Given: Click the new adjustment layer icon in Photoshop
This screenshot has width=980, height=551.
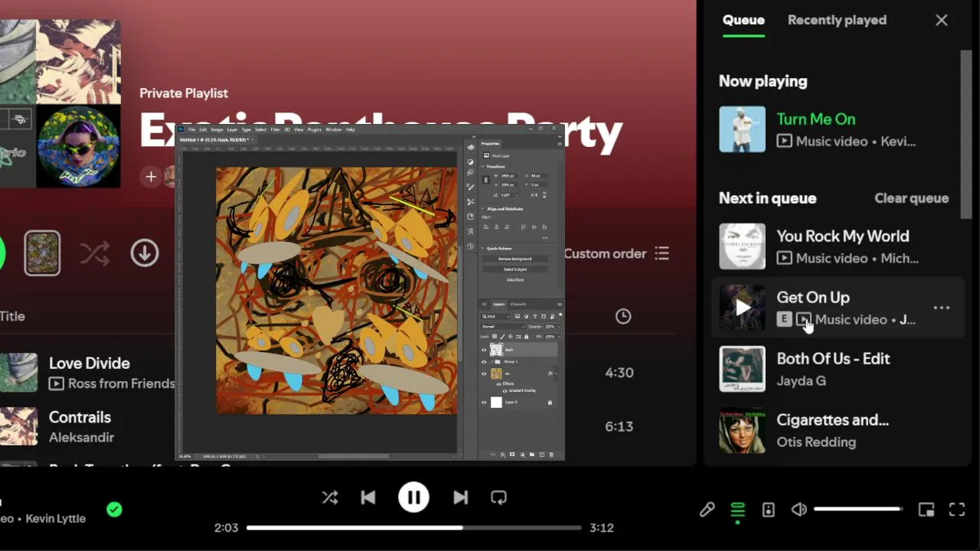Looking at the screenshot, I should [522, 455].
